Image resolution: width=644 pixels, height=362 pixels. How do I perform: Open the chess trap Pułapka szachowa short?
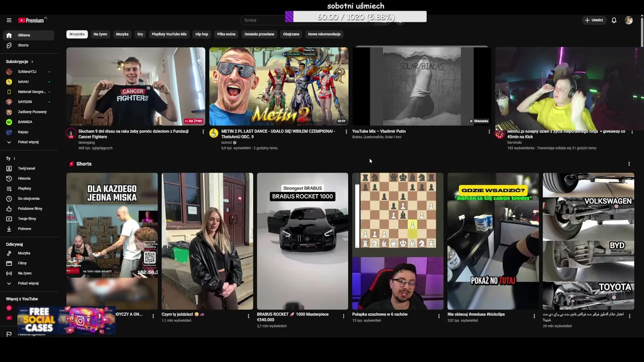click(x=397, y=241)
